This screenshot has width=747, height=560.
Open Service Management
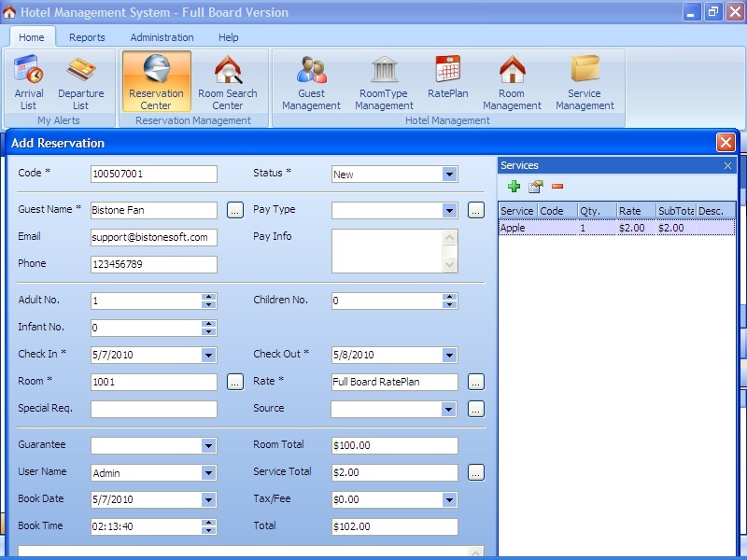click(x=585, y=82)
